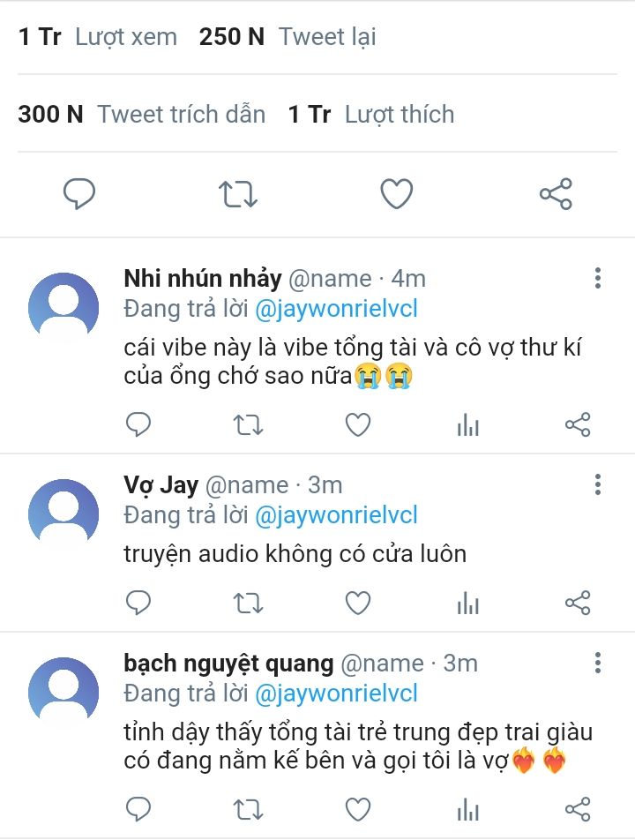Image resolution: width=635 pixels, height=840 pixels.
Task: Open more options on Vợ Jay's reply
Action: click(x=598, y=484)
